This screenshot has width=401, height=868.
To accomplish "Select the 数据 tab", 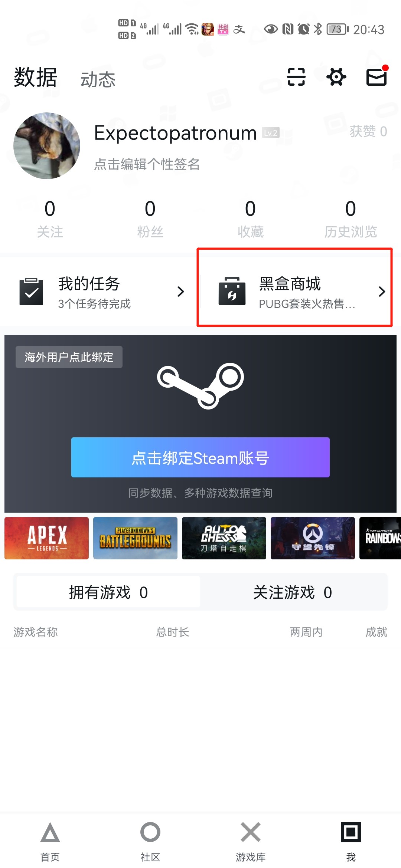I will (x=36, y=77).
